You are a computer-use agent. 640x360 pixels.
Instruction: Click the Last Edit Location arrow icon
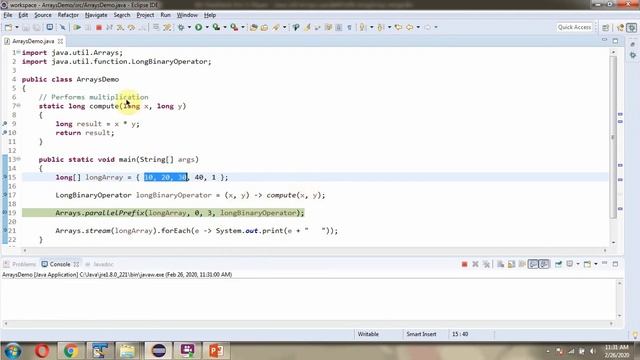click(x=398, y=27)
